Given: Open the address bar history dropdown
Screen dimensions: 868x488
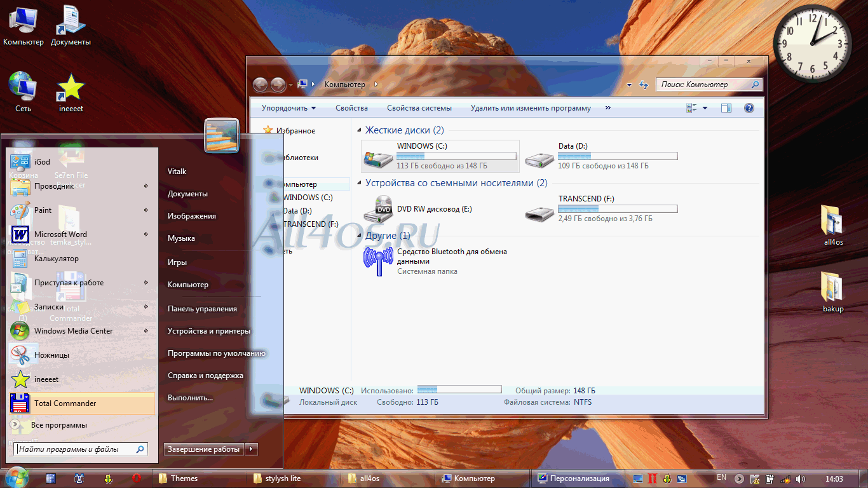Looking at the screenshot, I should pos(629,85).
